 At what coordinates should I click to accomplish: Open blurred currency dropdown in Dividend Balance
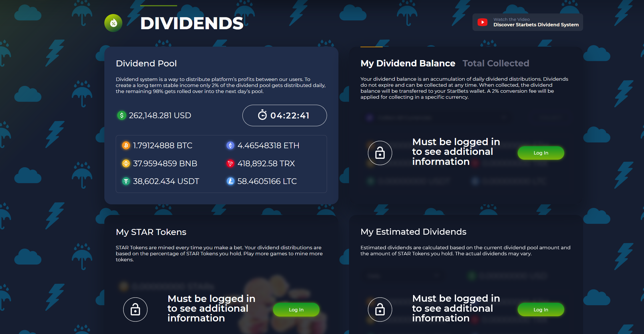(436, 118)
